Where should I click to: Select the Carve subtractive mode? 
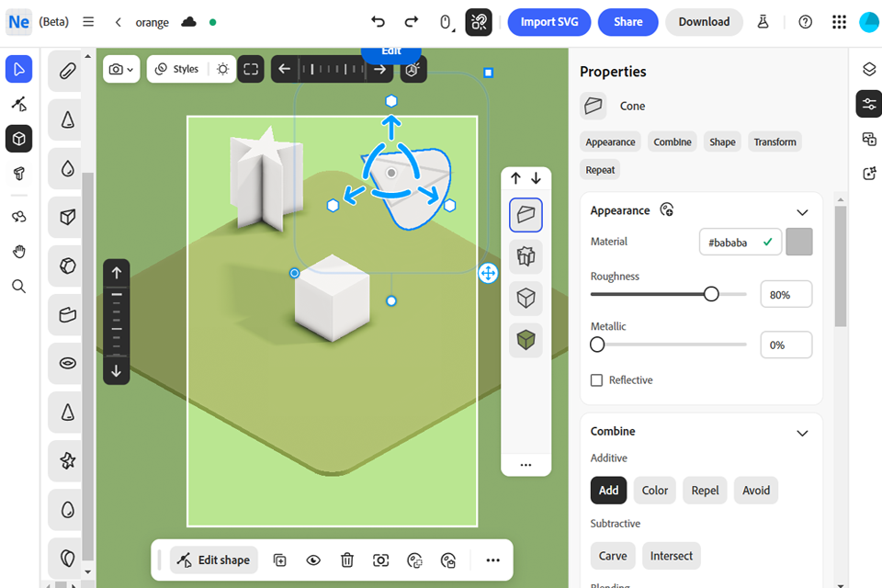pyautogui.click(x=613, y=556)
